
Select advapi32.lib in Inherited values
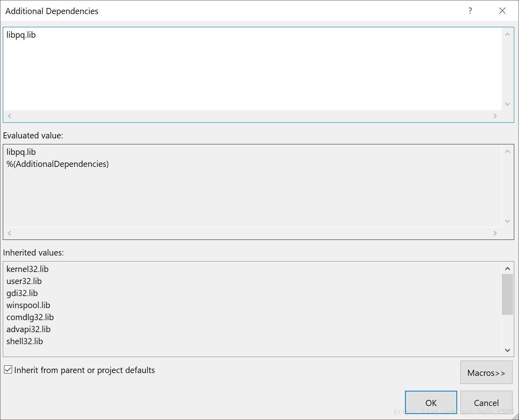coord(28,329)
